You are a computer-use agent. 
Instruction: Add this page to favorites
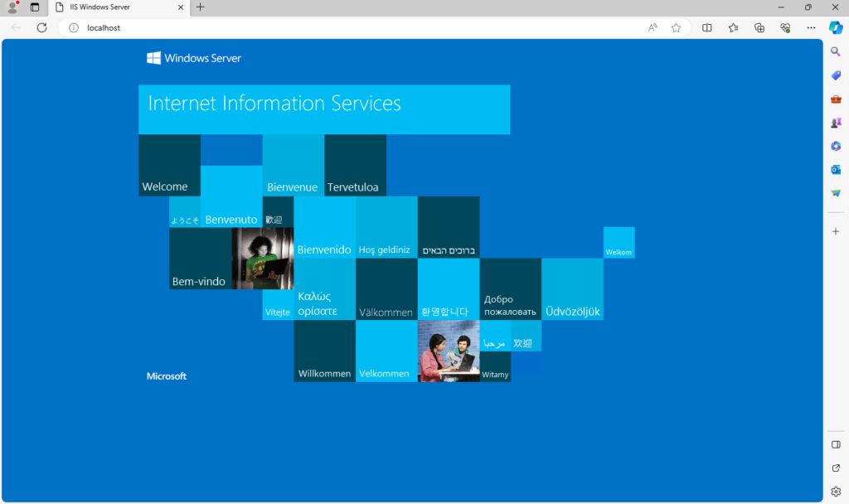click(677, 27)
